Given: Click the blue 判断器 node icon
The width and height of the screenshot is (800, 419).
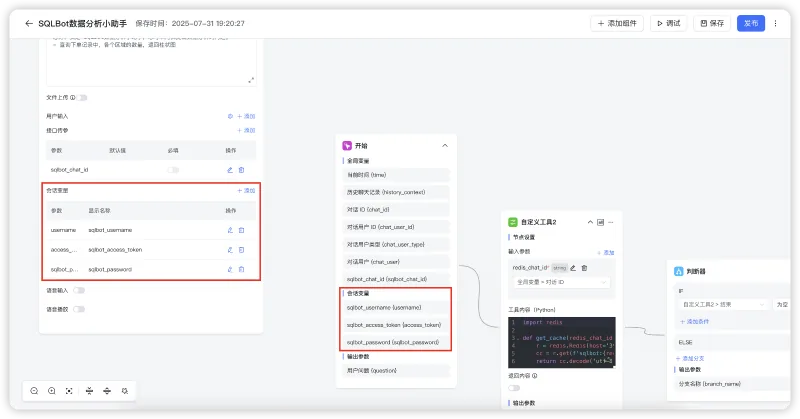Looking at the screenshot, I should (679, 272).
